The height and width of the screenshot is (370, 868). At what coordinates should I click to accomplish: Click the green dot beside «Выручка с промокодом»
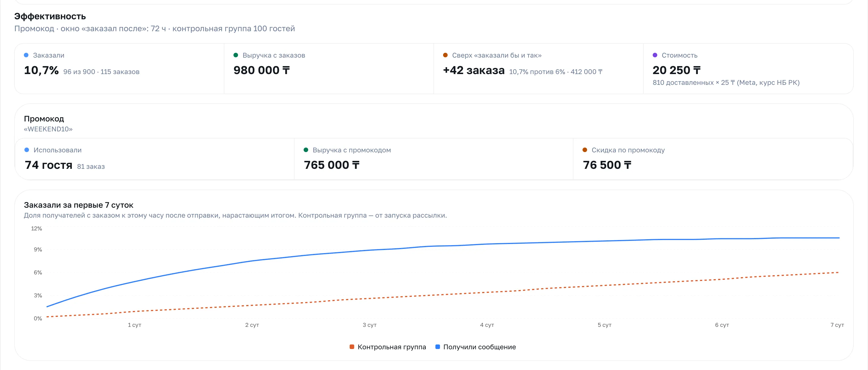pos(306,150)
